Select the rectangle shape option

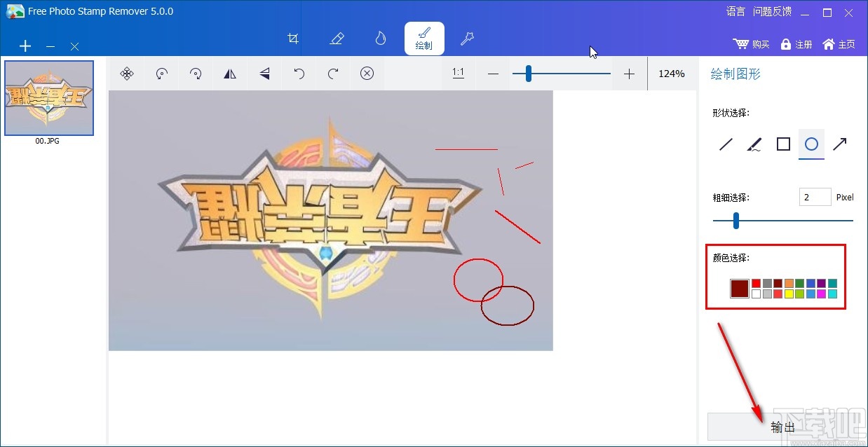click(782, 144)
